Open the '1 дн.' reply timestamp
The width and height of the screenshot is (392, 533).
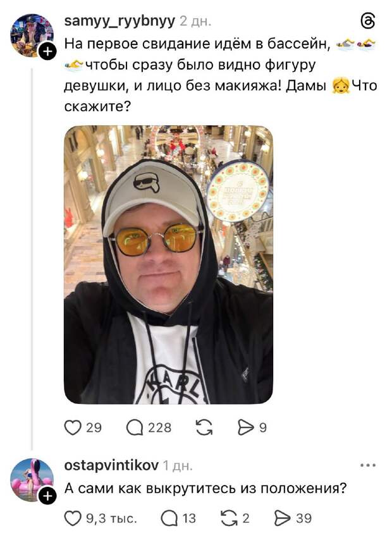(x=178, y=466)
